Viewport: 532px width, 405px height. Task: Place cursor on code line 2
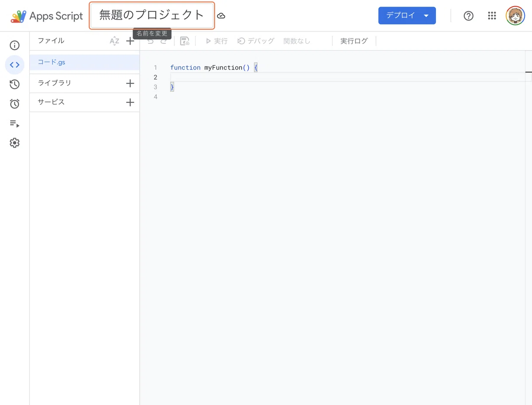(x=348, y=77)
